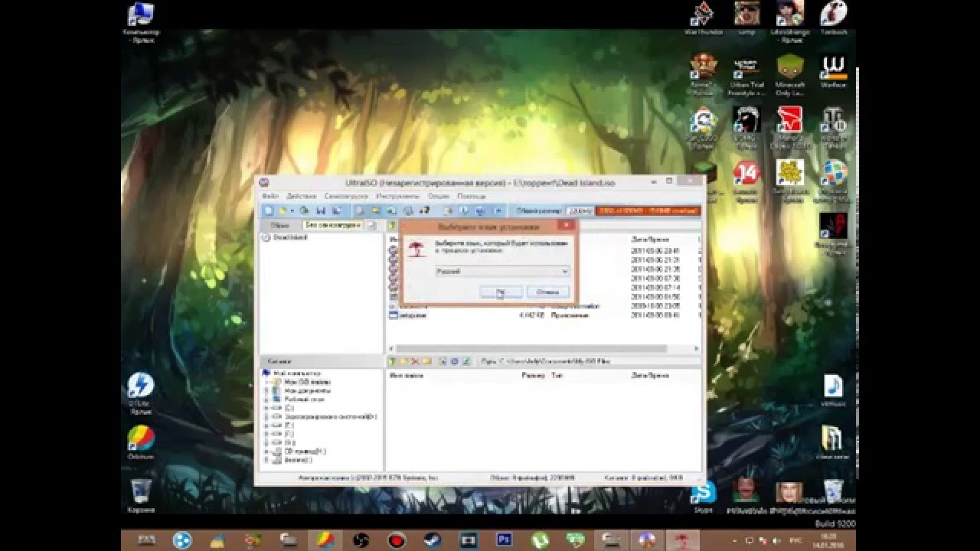Confirm the language dialog with the OK button
This screenshot has height=551, width=980.
tap(501, 292)
